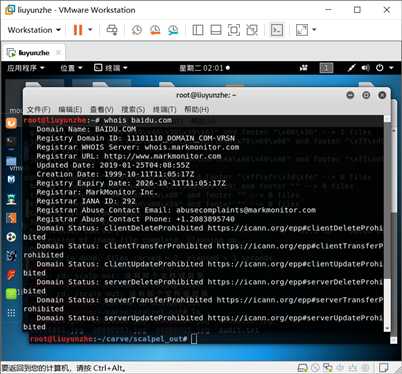Click the network adapter status icon
The width and height of the screenshot is (402, 374).
click(328, 368)
